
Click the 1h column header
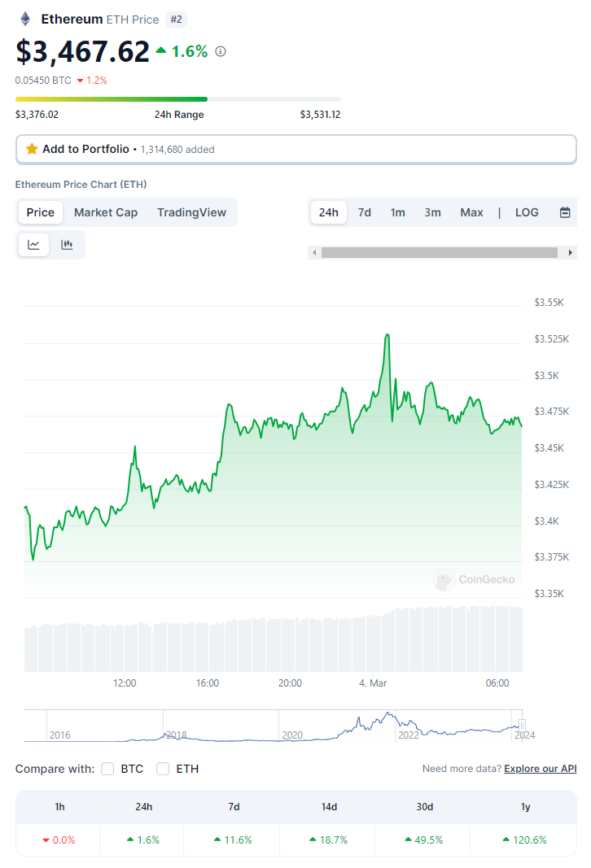coord(59,806)
